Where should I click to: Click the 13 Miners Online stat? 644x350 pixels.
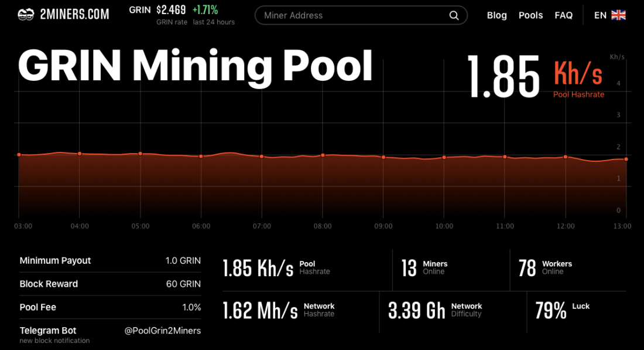(x=424, y=268)
